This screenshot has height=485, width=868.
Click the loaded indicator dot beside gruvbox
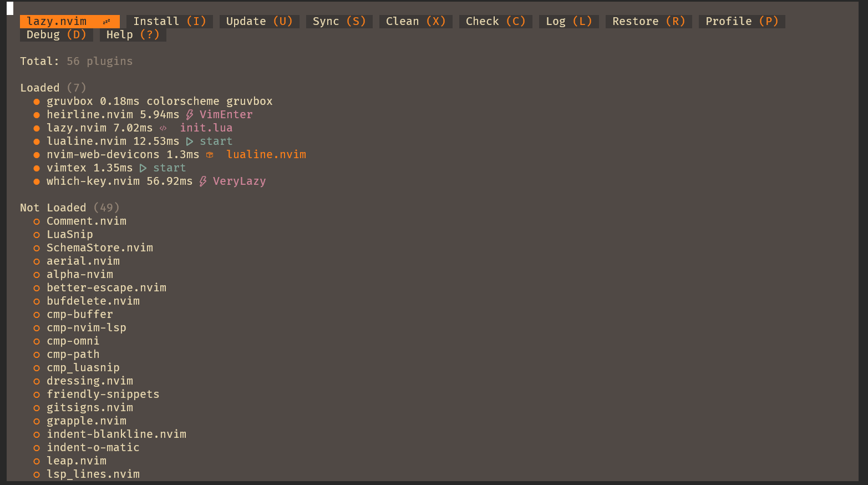point(36,101)
